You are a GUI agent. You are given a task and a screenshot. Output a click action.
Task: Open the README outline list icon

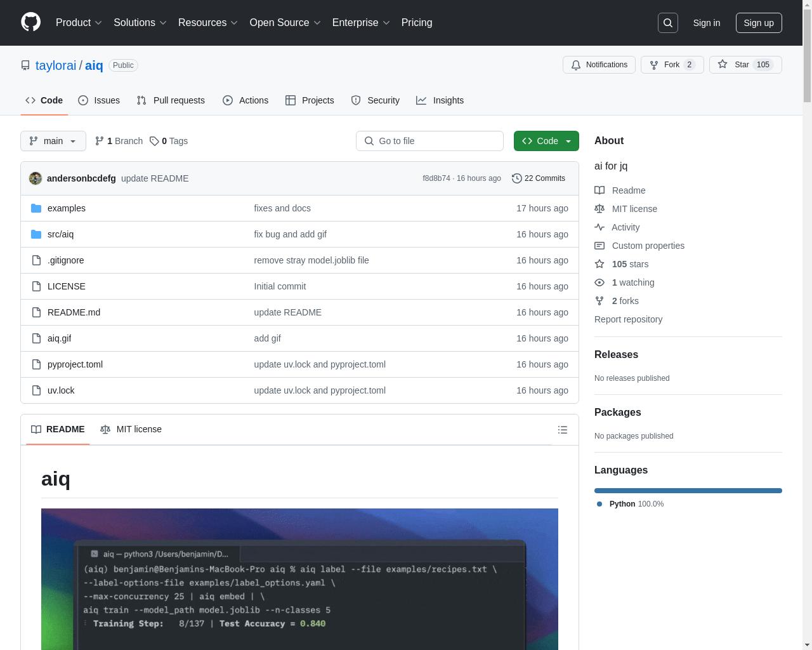coord(563,430)
